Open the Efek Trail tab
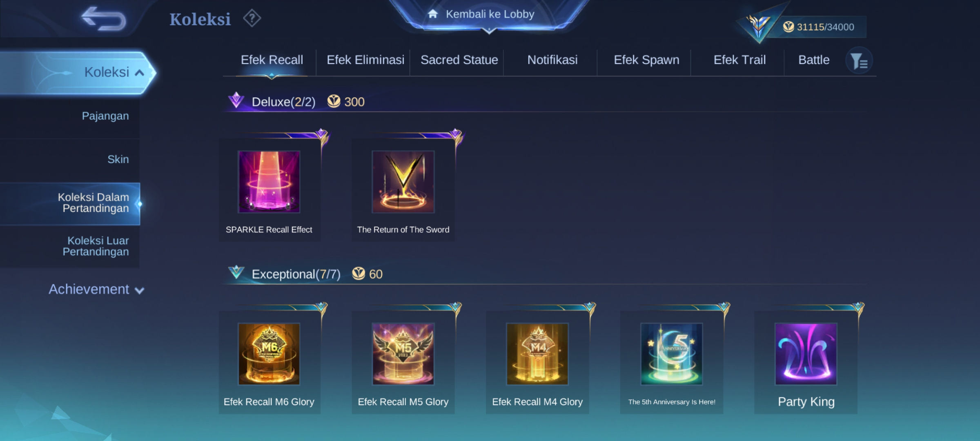Screen dimensions: 980x441 739,60
